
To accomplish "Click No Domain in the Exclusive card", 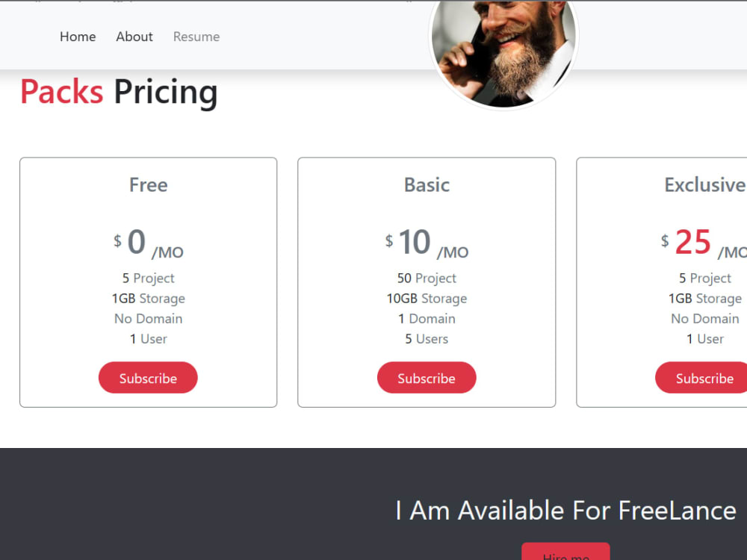I will (x=704, y=318).
